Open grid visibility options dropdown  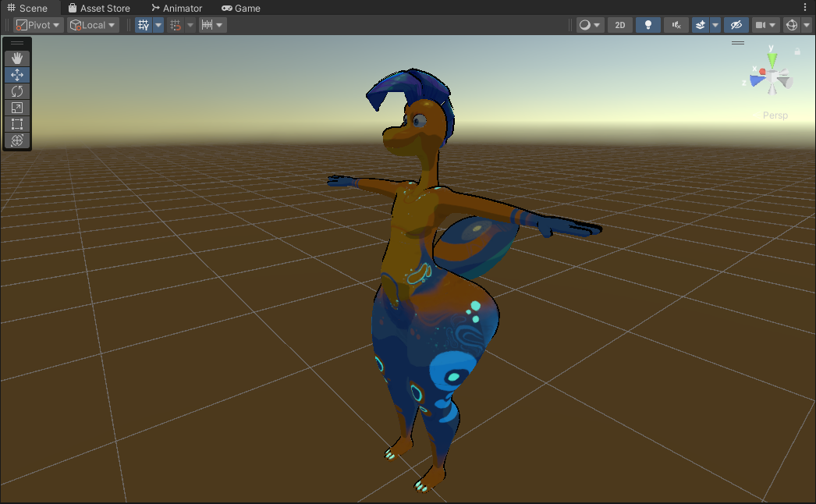click(158, 25)
